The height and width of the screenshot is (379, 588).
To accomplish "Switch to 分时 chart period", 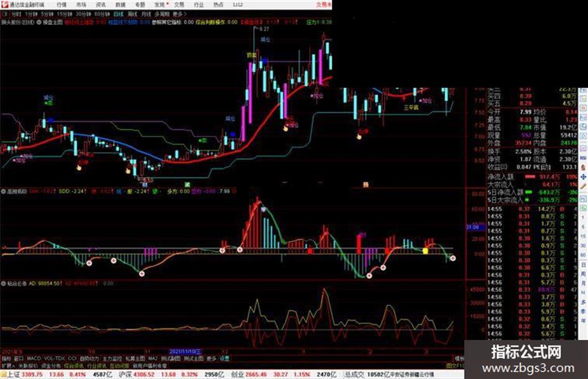I will pos(16,14).
